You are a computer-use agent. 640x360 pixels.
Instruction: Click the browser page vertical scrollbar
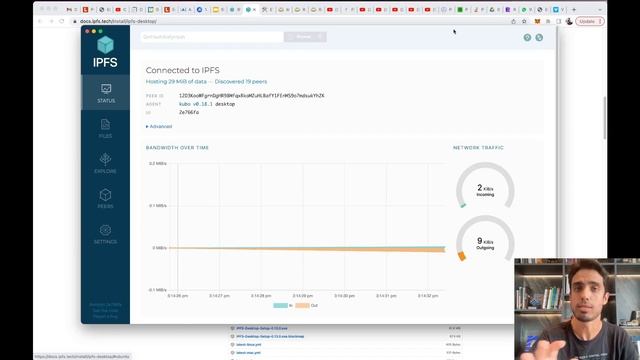pyautogui.click(x=605, y=118)
